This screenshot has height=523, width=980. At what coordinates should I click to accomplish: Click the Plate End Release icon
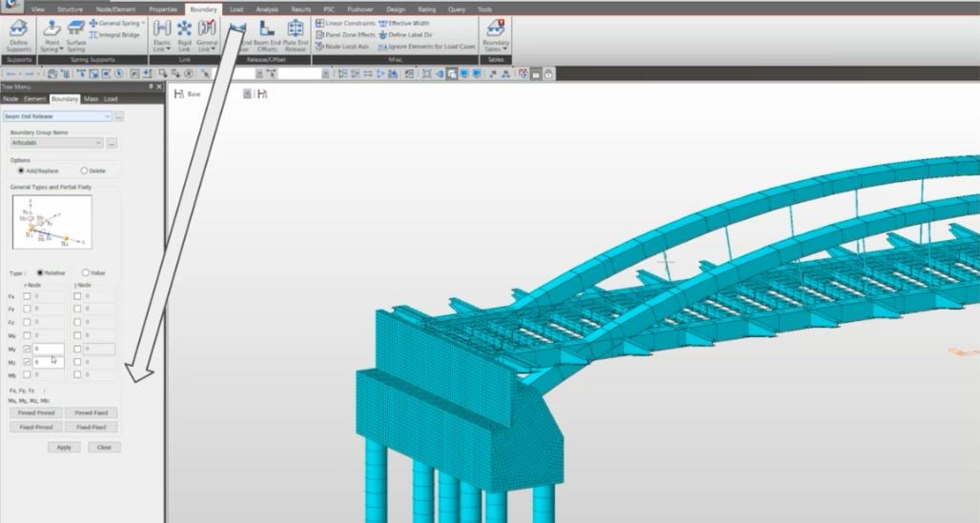pyautogui.click(x=295, y=29)
